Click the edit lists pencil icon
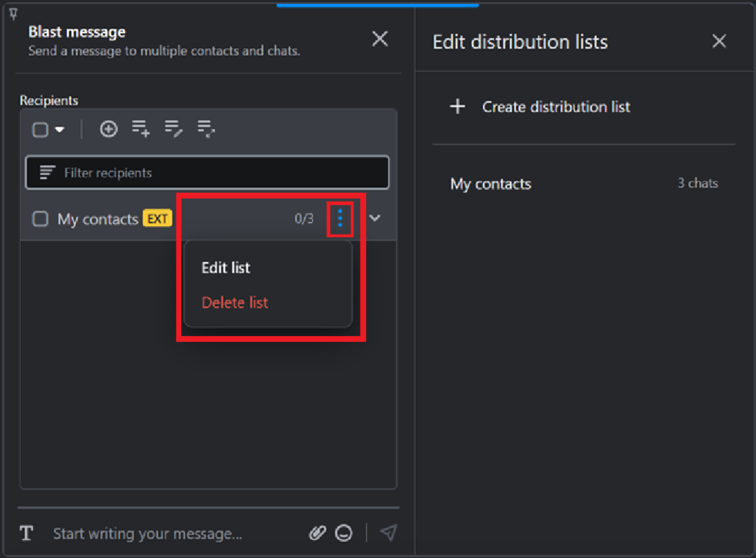This screenshot has height=558, width=756. (x=174, y=128)
